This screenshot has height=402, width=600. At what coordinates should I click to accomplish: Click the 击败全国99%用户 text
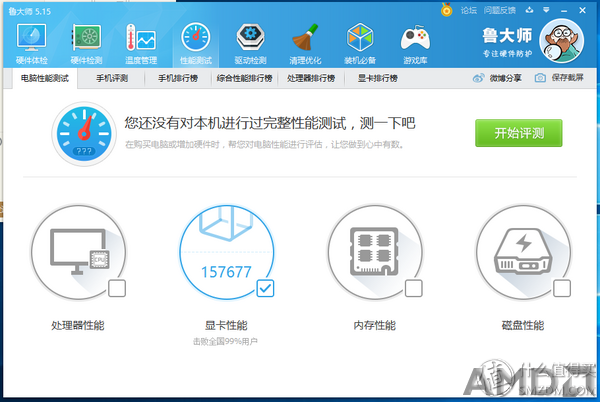pos(225,341)
